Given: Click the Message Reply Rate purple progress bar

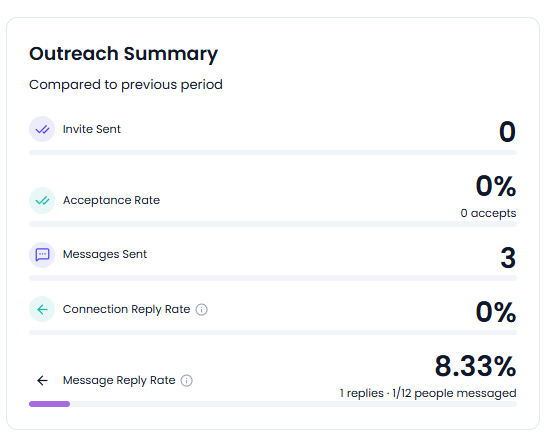Looking at the screenshot, I should point(49,404).
